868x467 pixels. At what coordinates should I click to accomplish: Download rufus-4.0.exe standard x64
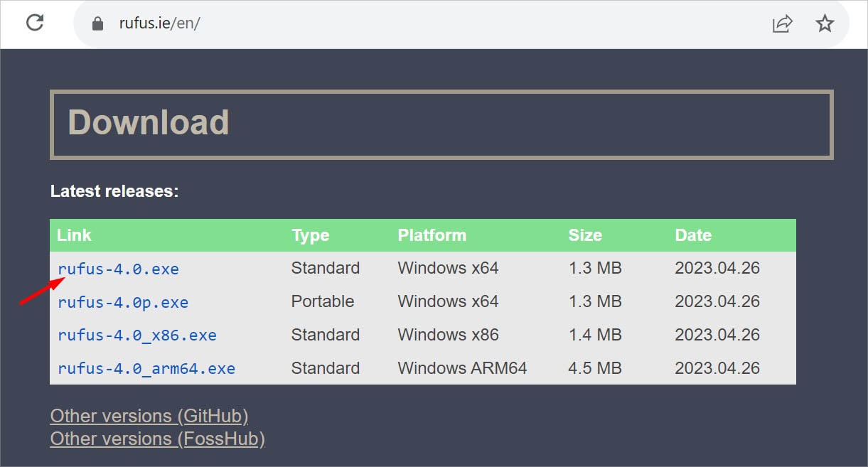(x=118, y=269)
